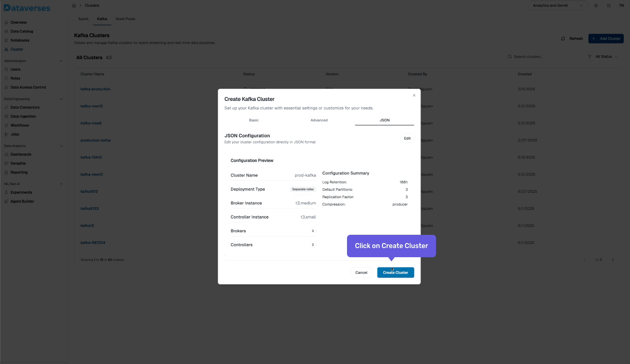Click the Separate roles deployment badge

pyautogui.click(x=303, y=189)
